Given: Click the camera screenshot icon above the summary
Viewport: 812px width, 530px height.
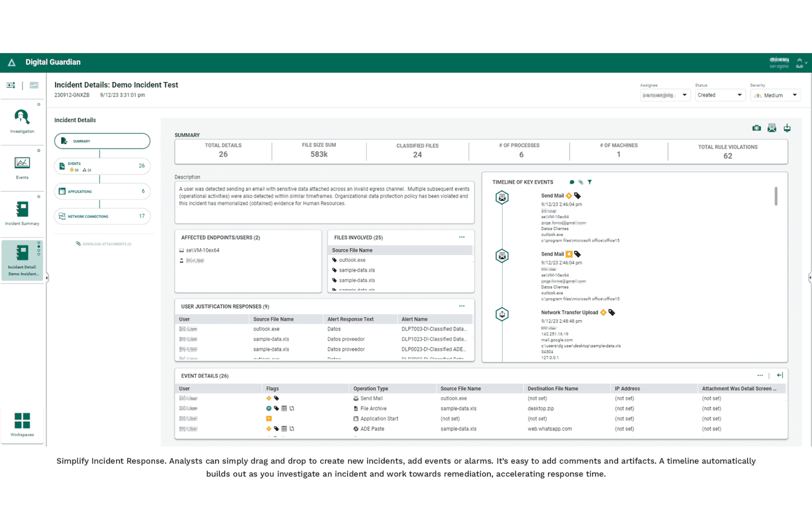Looking at the screenshot, I should (757, 128).
